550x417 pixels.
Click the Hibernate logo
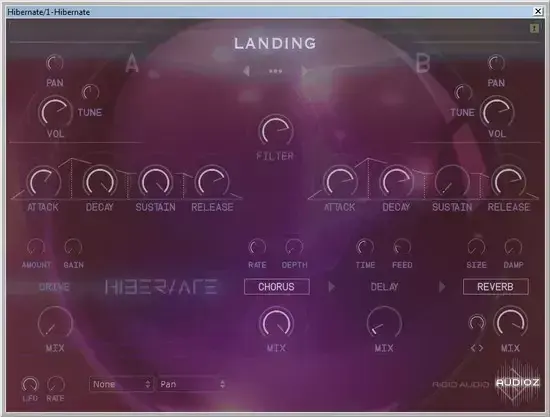[x=161, y=287]
